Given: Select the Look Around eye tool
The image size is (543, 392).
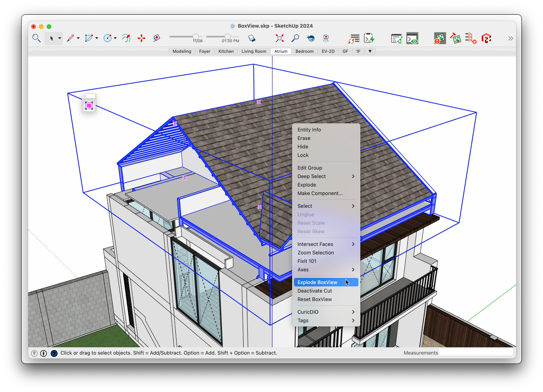Looking at the screenshot, I should (311, 38).
